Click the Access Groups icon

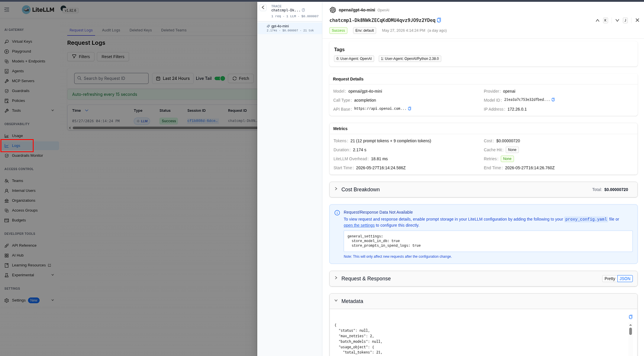point(6,210)
